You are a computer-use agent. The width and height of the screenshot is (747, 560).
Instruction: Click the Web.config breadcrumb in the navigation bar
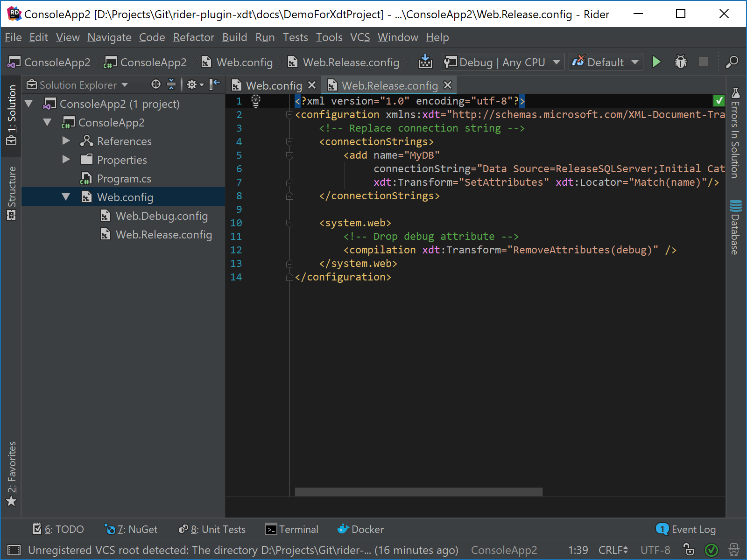click(x=237, y=62)
